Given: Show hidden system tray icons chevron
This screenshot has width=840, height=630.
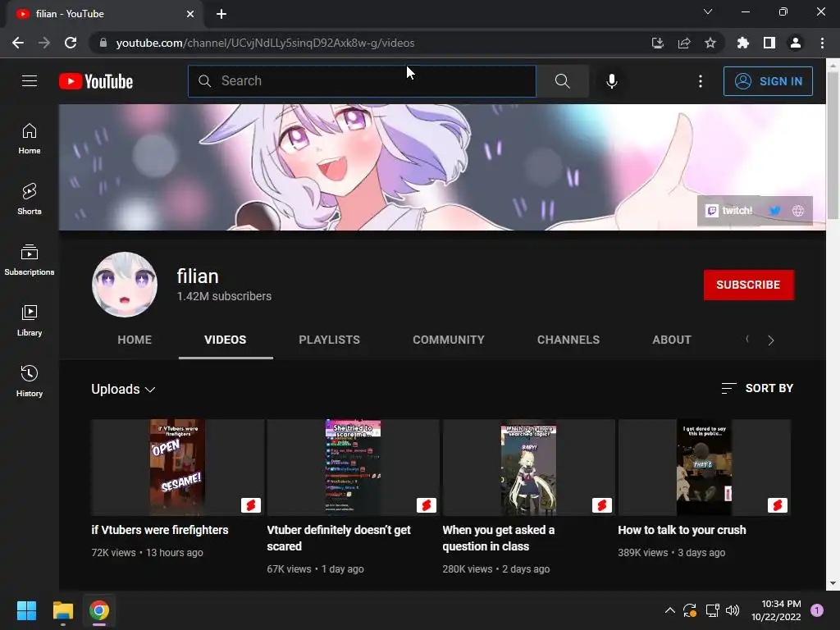Looking at the screenshot, I should [669, 610].
